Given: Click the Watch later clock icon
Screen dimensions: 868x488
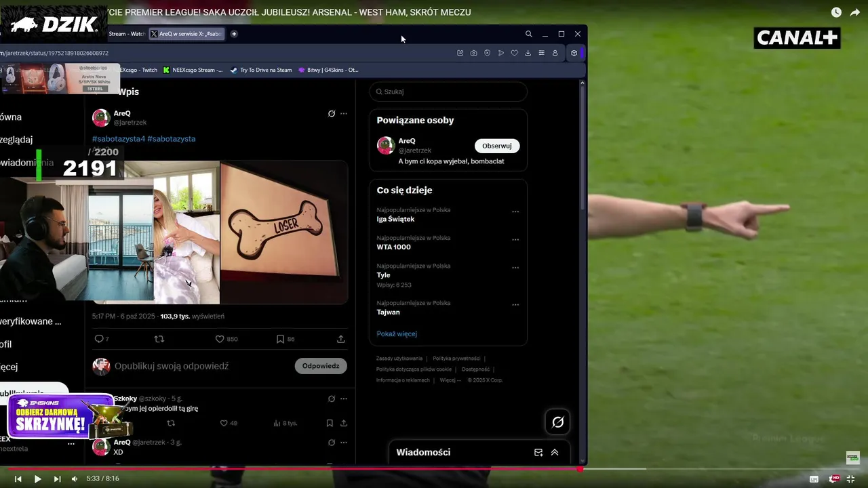Looking at the screenshot, I should point(836,12).
